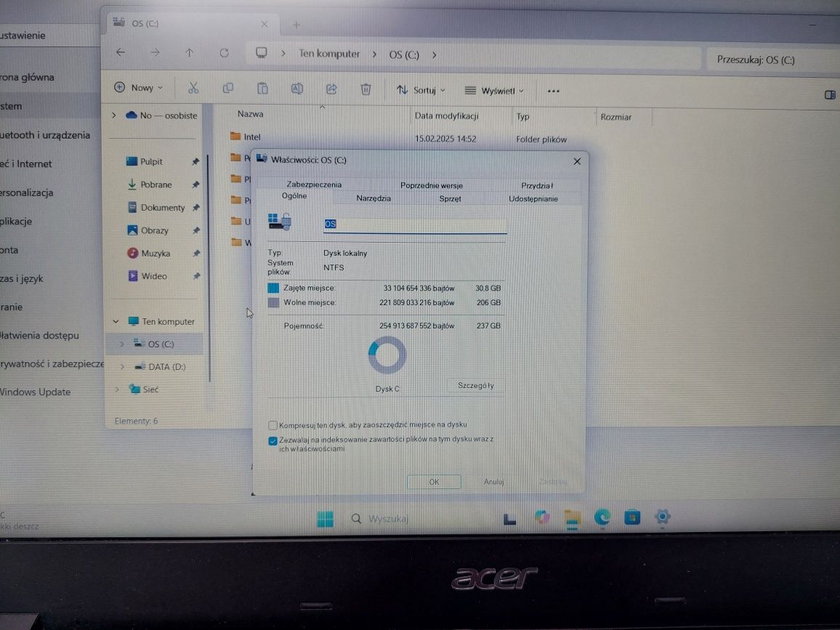Expand the No — osobiste OneDrive node

tap(113, 116)
